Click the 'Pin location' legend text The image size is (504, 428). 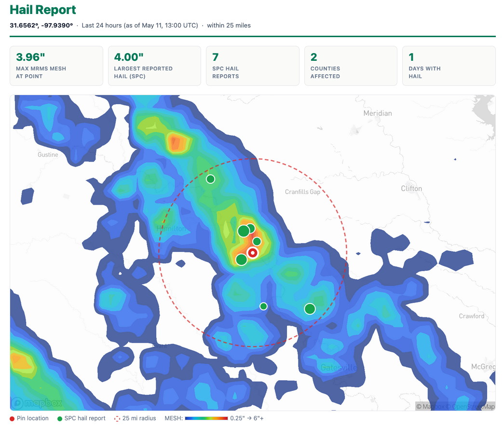[x=33, y=418]
